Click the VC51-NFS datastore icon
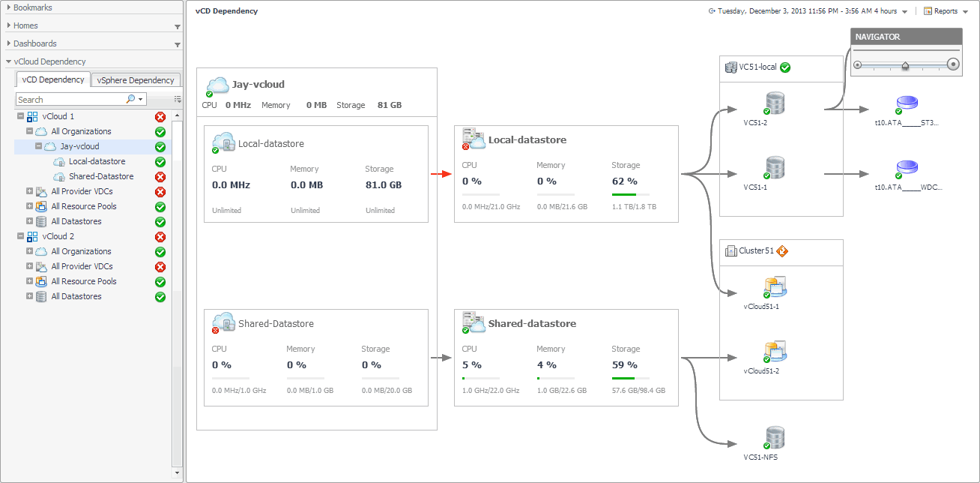 coord(774,437)
